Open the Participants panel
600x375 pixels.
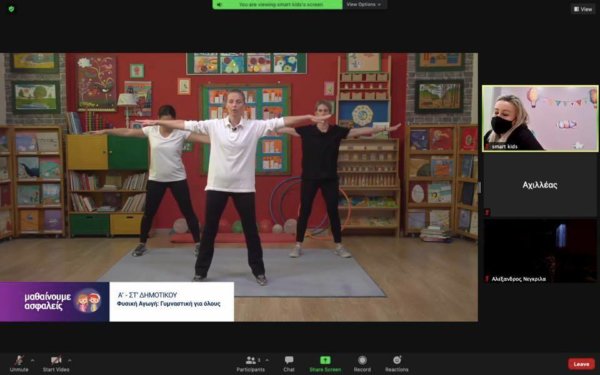point(251,360)
